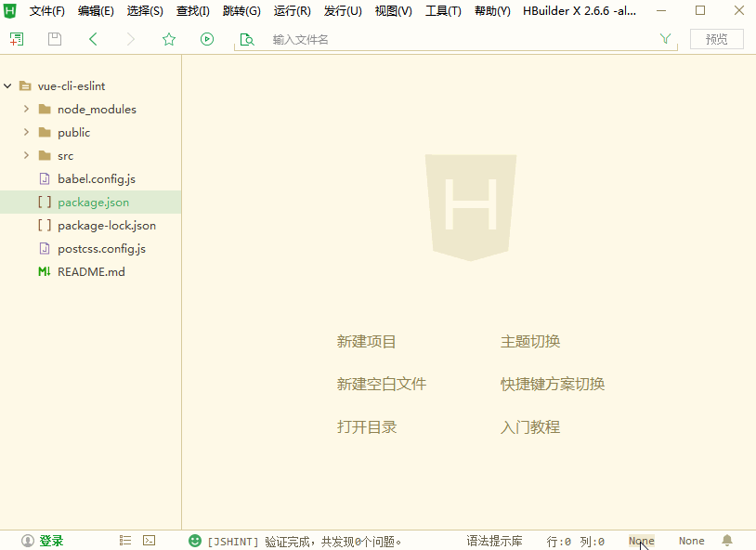756x550 pixels.
Task: Click the notification bell icon
Action: point(727,541)
